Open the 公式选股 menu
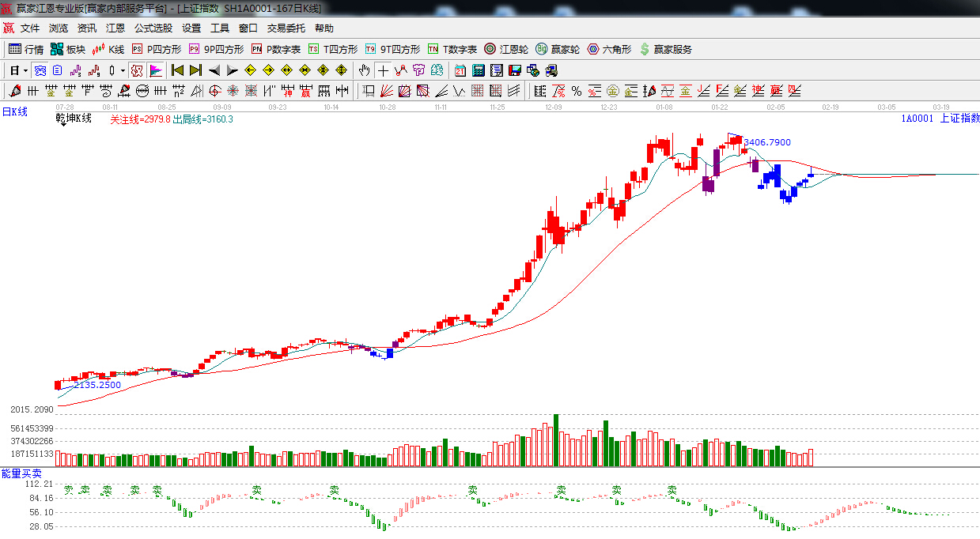Image resolution: width=980 pixels, height=539 pixels. (x=153, y=28)
